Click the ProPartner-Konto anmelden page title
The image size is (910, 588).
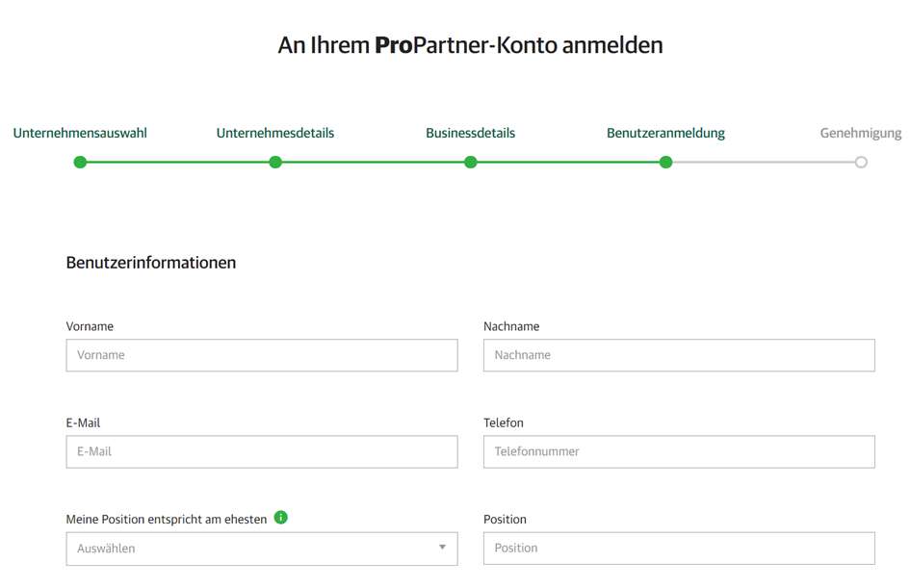(471, 45)
